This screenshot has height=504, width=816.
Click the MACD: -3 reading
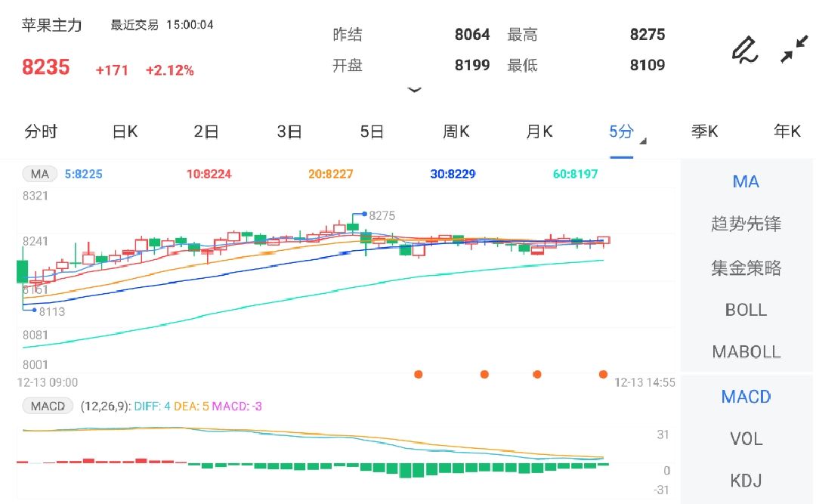coord(236,406)
